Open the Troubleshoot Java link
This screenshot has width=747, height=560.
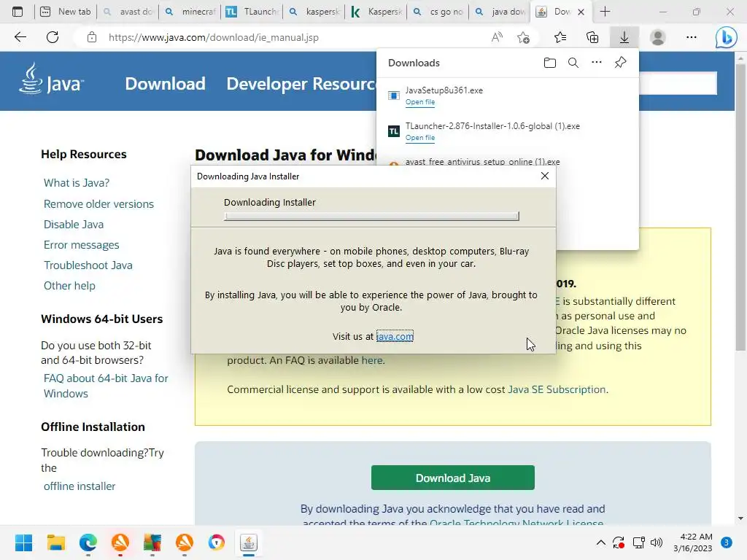[88, 265]
